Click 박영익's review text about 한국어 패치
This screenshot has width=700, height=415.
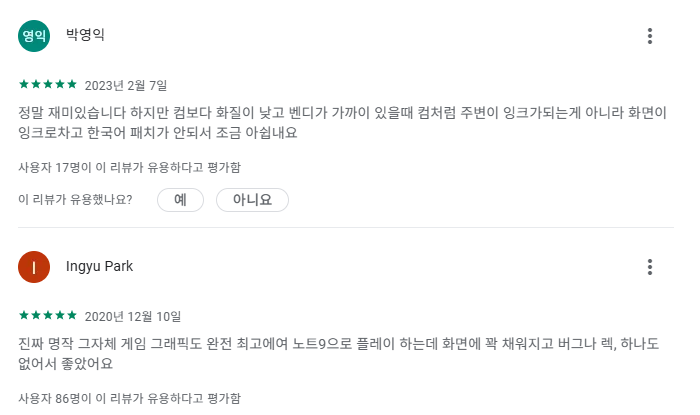[x=342, y=122]
